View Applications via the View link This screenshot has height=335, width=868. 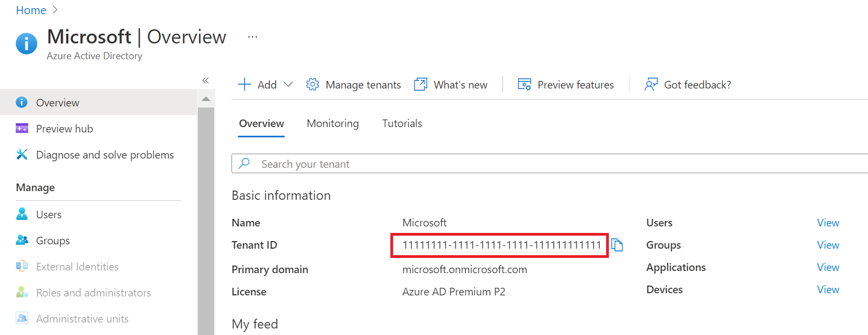828,267
